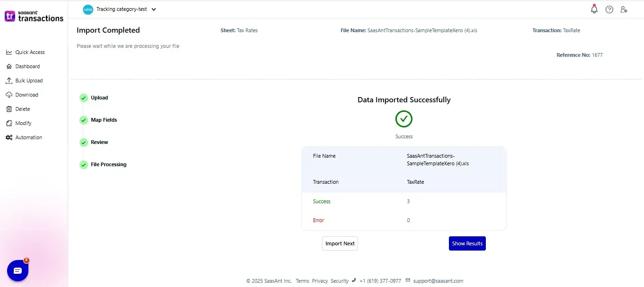Click the Transaction label in summary table
The height and width of the screenshot is (287, 644).
[326, 182]
